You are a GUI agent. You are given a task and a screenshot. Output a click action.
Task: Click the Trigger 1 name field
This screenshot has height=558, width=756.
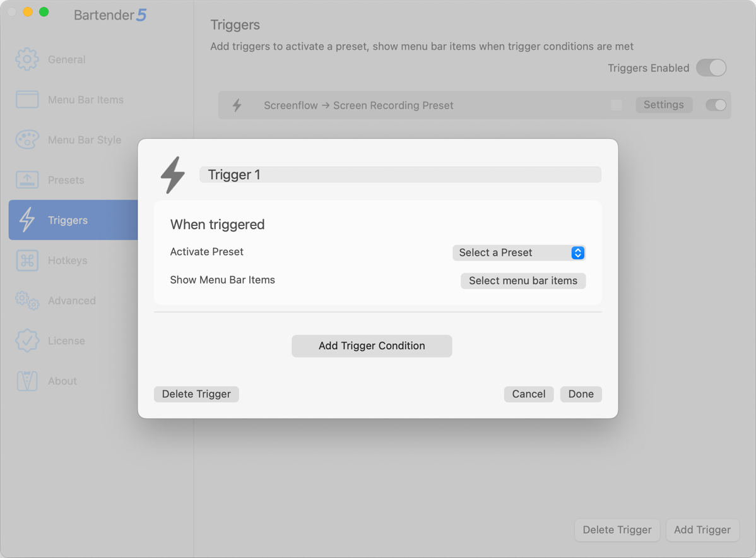pyautogui.click(x=400, y=175)
